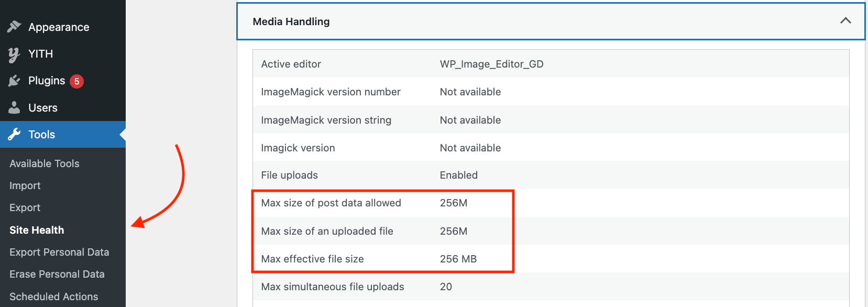
Task: Click 'File uploads' label
Action: point(290,175)
